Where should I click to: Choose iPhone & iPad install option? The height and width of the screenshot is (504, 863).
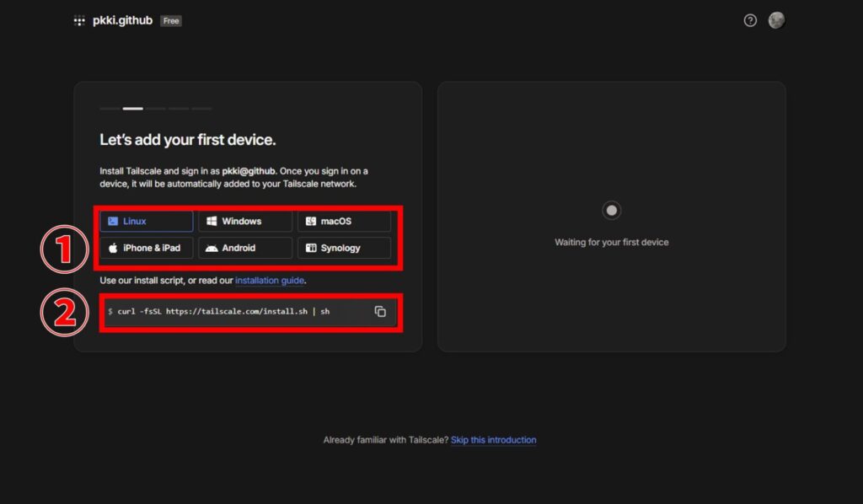click(147, 248)
